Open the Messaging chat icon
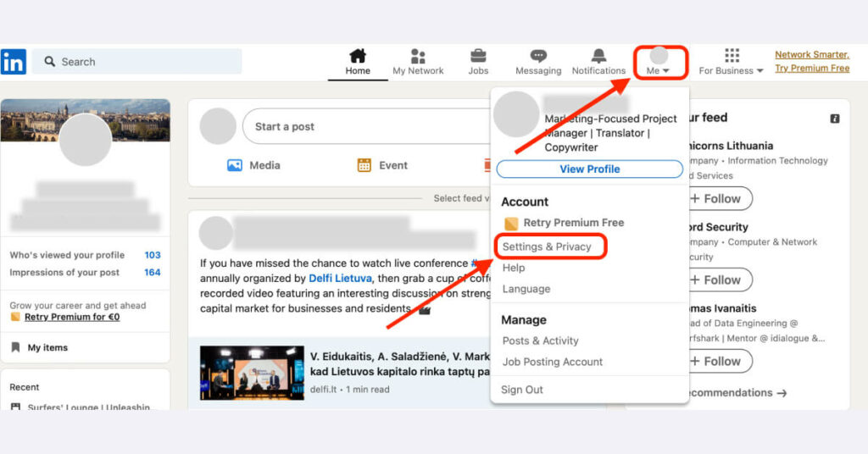The height and width of the screenshot is (454, 868). [538, 56]
